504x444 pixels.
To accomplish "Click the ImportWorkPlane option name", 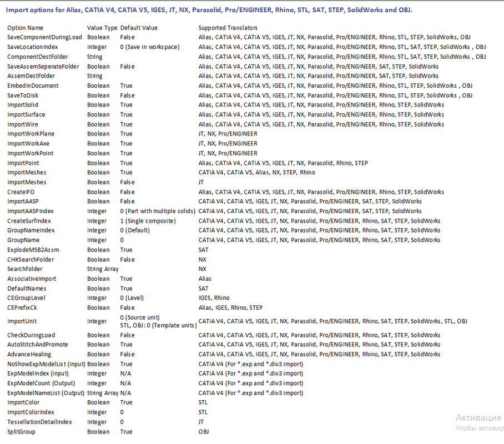I will click(31, 134).
